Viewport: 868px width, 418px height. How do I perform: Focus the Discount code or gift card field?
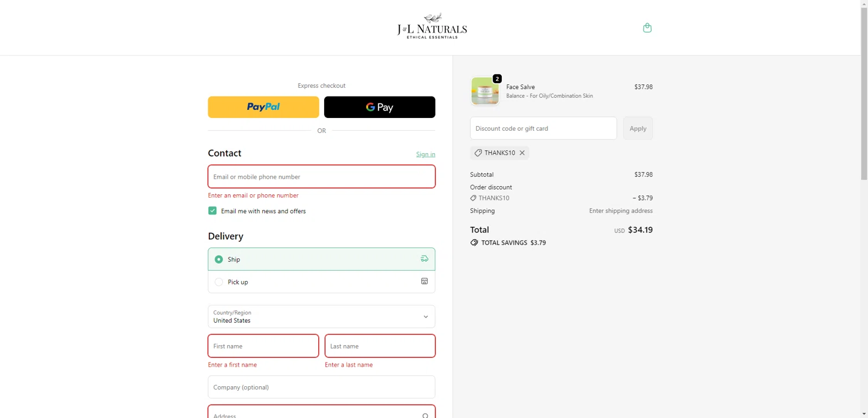click(x=543, y=128)
